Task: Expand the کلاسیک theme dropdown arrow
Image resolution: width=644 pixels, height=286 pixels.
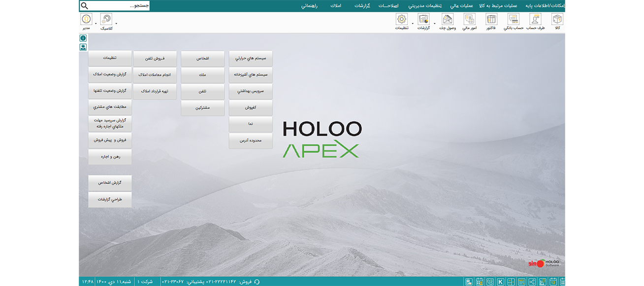Action: coord(116,23)
